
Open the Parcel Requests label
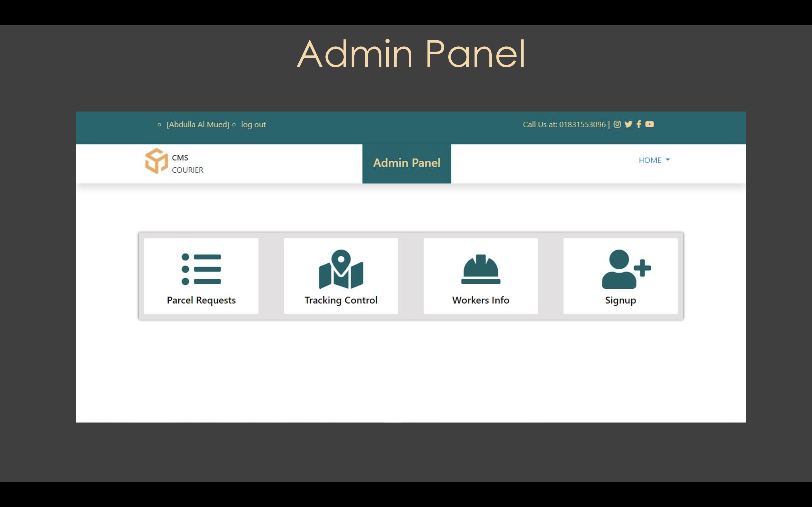[201, 300]
